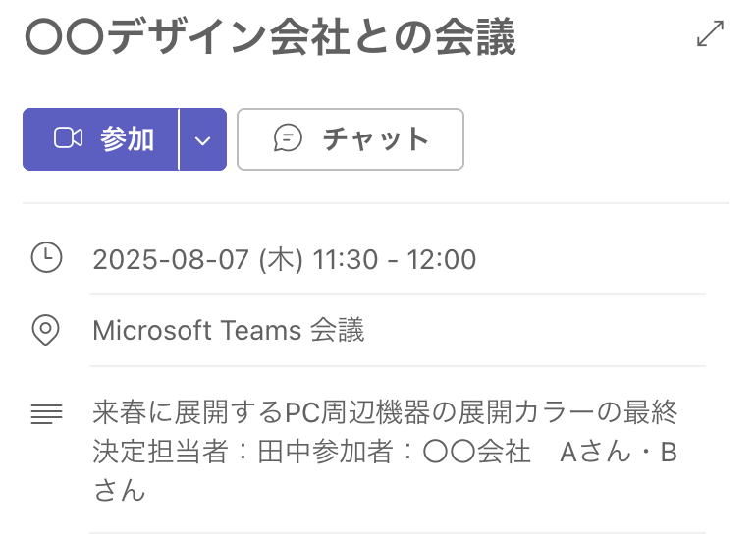Viewport: 756px width, 538px height.
Task: Click the Aさん attendee text in the description
Action: (595, 453)
